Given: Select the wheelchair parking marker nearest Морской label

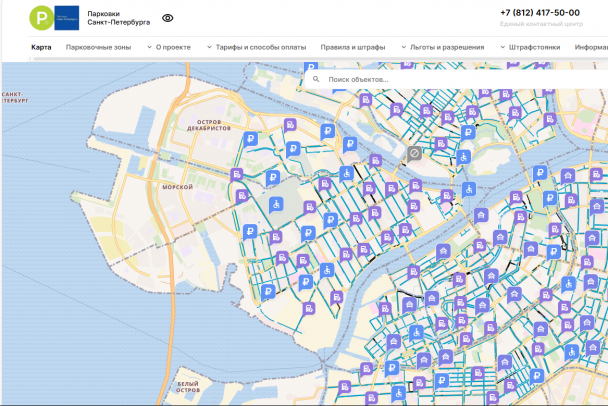Looking at the screenshot, I should (x=277, y=204).
